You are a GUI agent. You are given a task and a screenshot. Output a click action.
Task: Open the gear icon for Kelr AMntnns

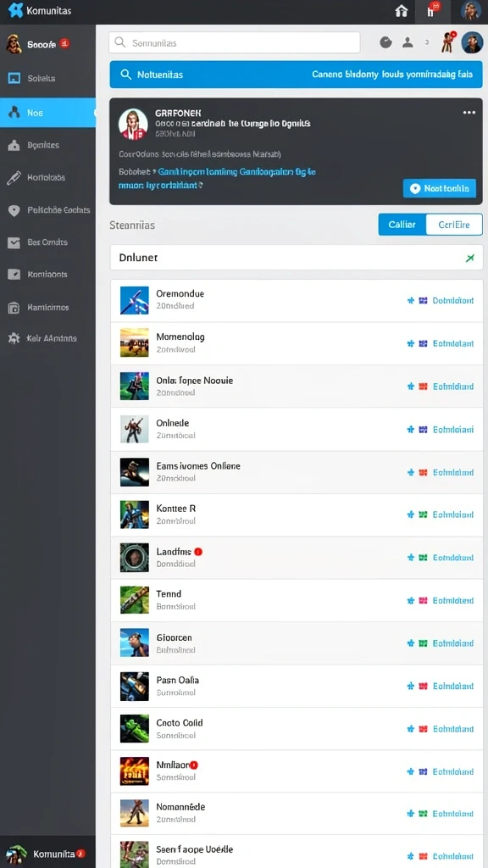coord(14,338)
